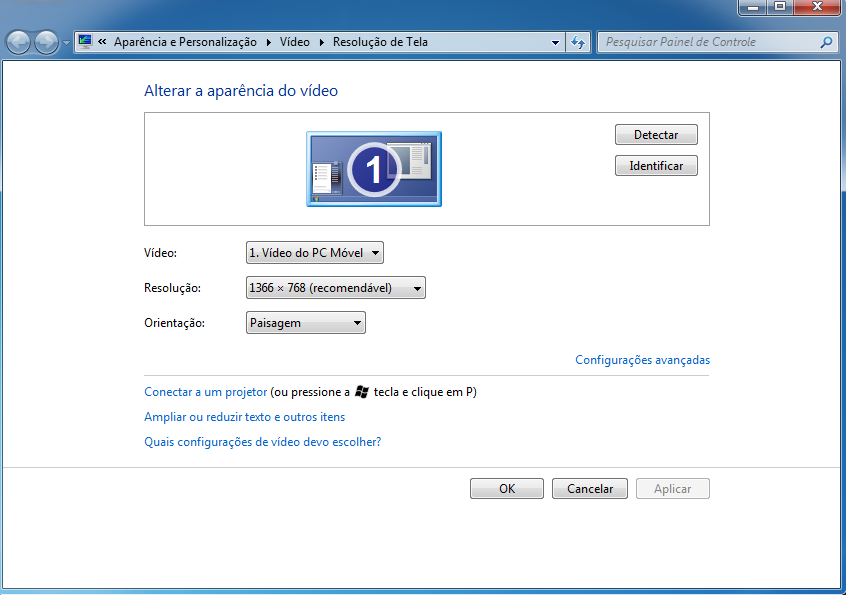
Task: Click the Detectar button
Action: point(656,135)
